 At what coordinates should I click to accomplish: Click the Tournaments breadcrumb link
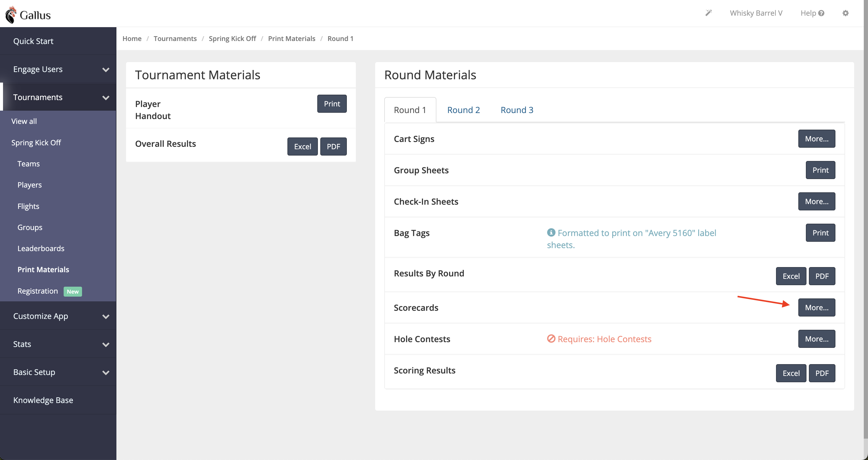coord(175,38)
